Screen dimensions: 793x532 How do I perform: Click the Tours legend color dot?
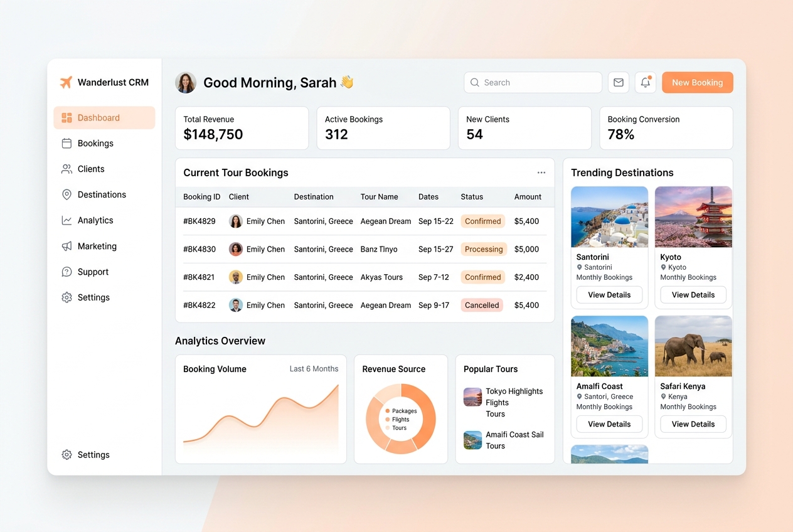(x=388, y=428)
